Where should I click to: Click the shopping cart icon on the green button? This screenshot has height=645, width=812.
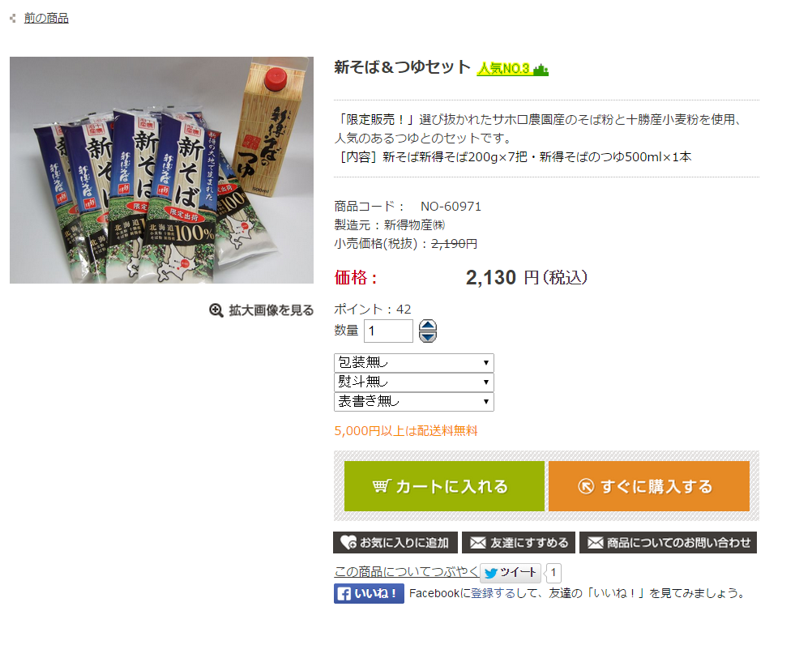pyautogui.click(x=381, y=486)
